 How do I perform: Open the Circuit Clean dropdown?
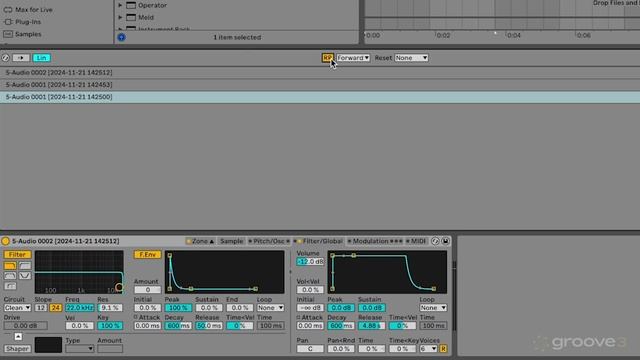18,308
